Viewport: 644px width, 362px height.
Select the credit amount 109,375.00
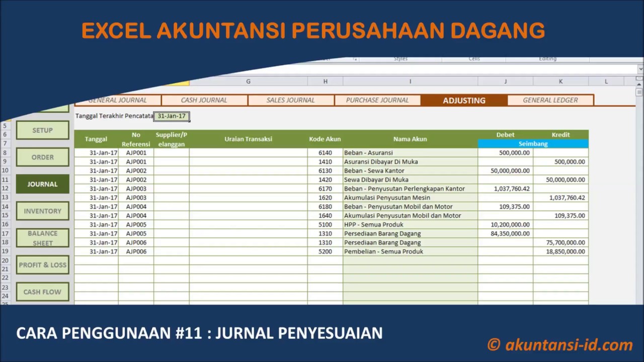[560, 216]
